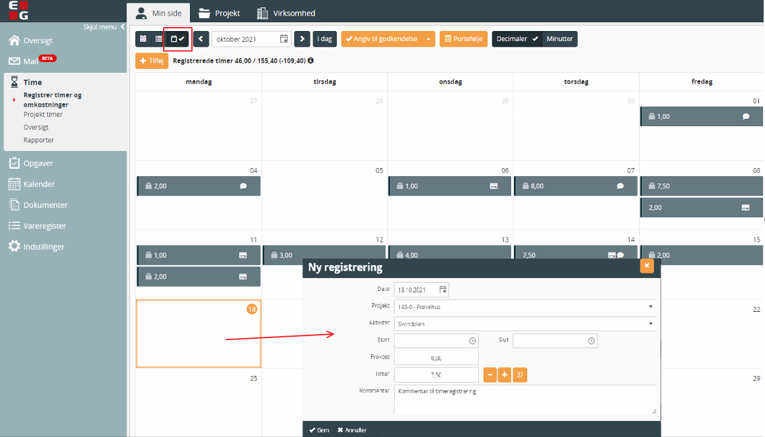Open the Projekt tab
Image resolution: width=765 pixels, height=437 pixels.
coord(219,13)
